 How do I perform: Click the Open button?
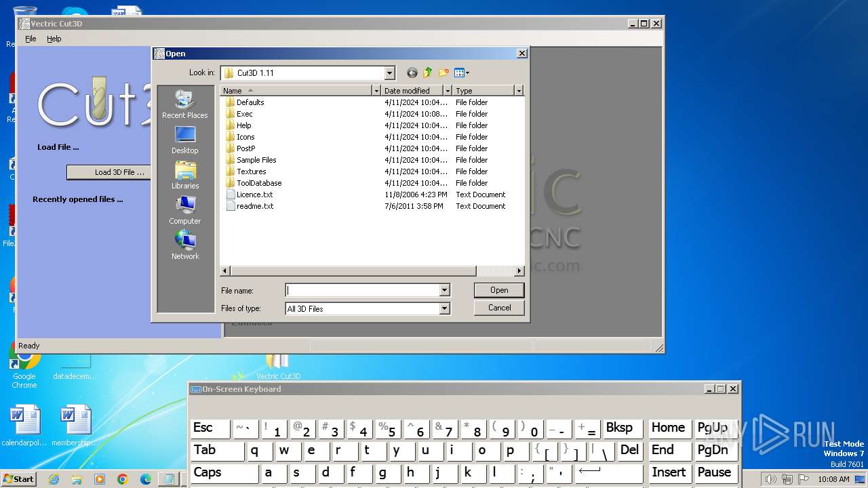[499, 290]
